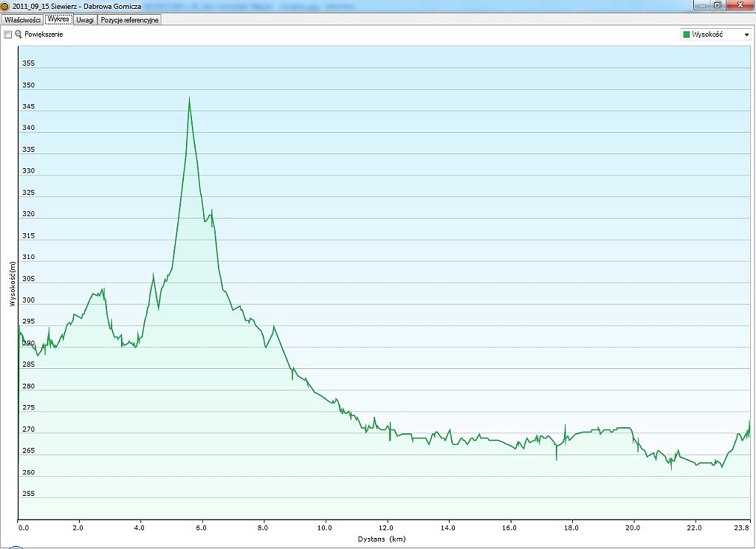Click the application icon in title bar
This screenshot has height=549, width=756.
click(6, 6)
